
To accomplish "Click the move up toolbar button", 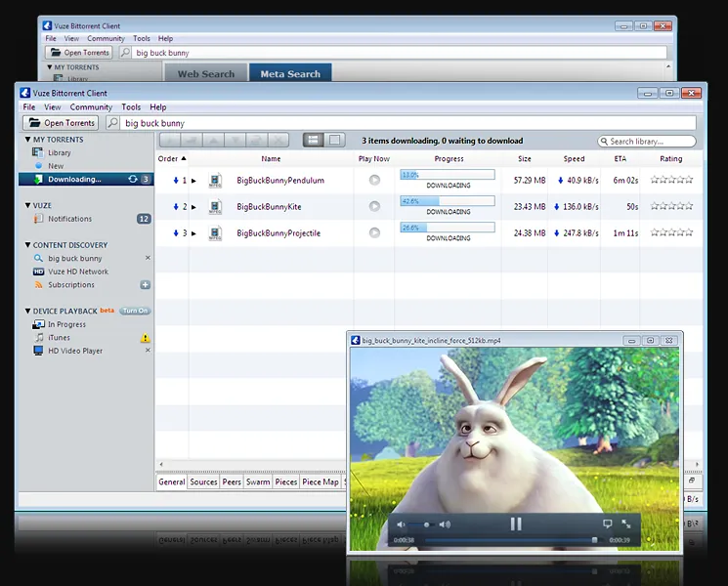I will click(x=214, y=140).
